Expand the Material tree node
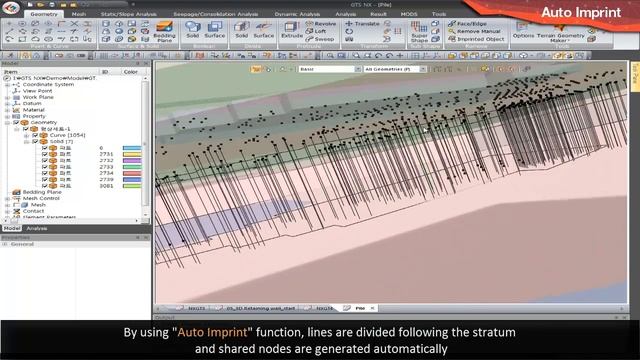This screenshot has width=640, height=360. tap(7, 110)
